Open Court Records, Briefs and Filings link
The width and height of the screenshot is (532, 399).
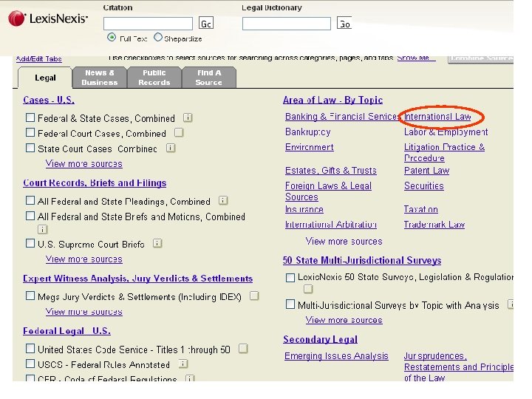coord(95,183)
